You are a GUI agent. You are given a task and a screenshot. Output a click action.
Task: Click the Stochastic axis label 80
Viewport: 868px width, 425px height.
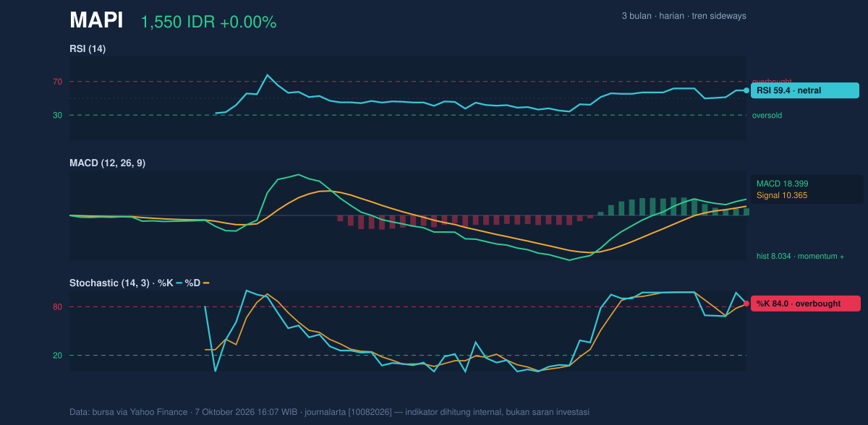tap(57, 307)
